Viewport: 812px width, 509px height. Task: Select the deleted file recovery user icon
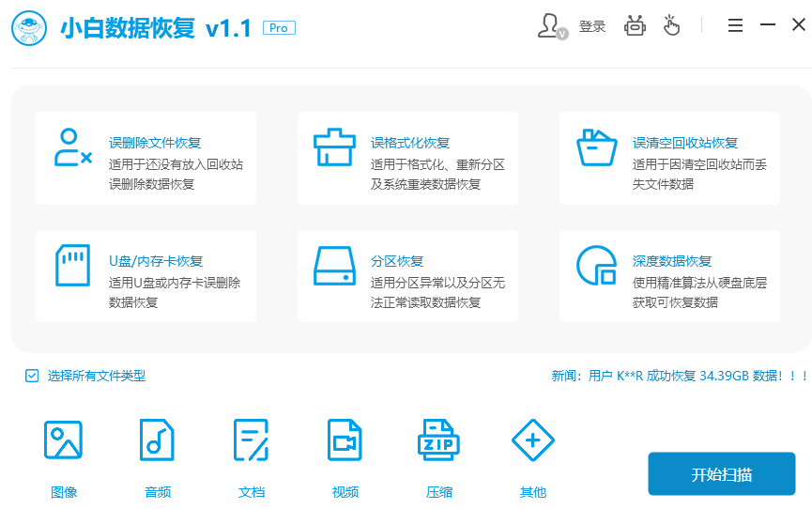pos(73,147)
